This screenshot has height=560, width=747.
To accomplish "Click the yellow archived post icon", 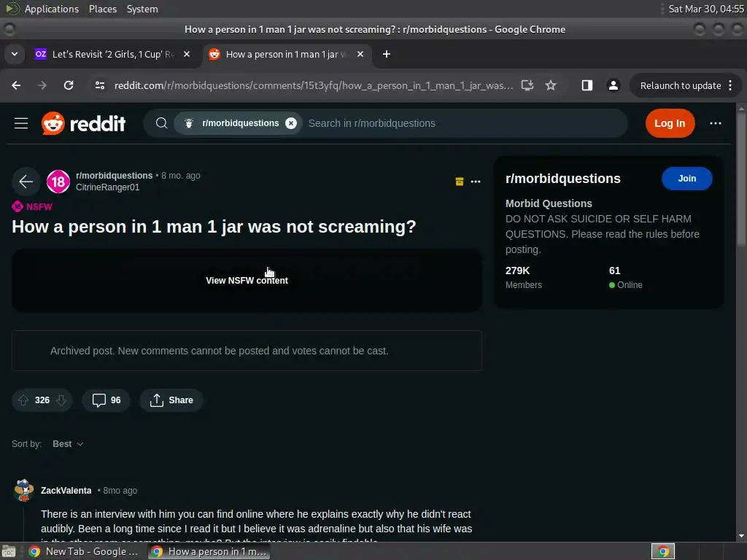I will point(460,182).
